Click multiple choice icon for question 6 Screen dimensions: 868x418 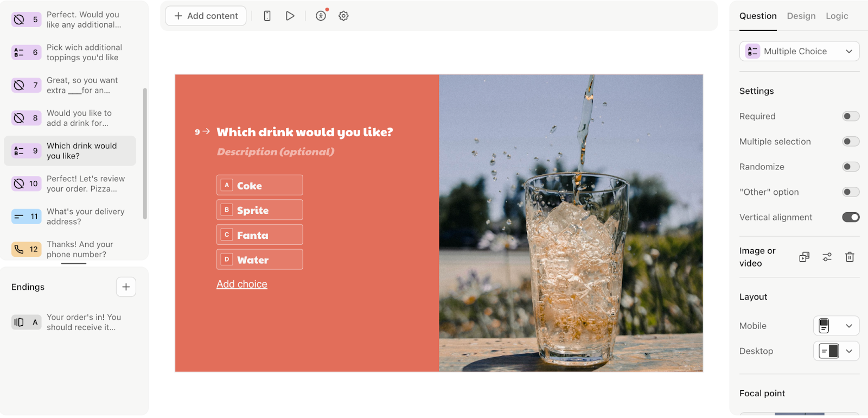coord(19,52)
